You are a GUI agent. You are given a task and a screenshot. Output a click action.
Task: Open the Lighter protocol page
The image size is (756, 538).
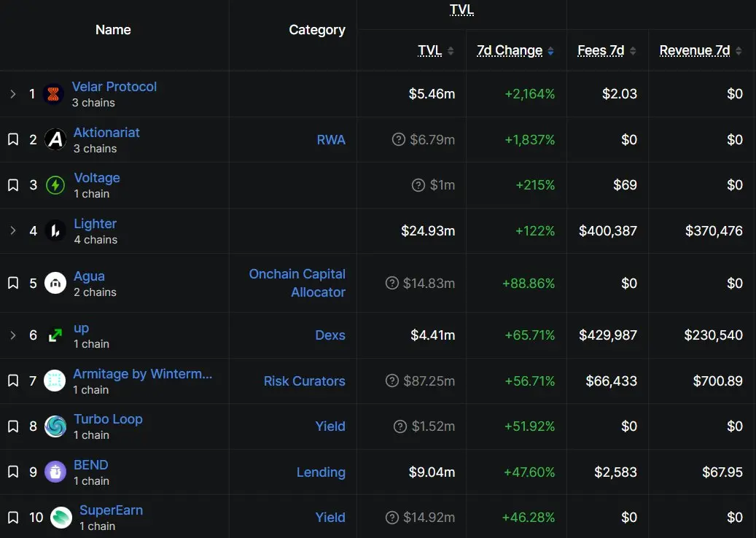[95, 224]
